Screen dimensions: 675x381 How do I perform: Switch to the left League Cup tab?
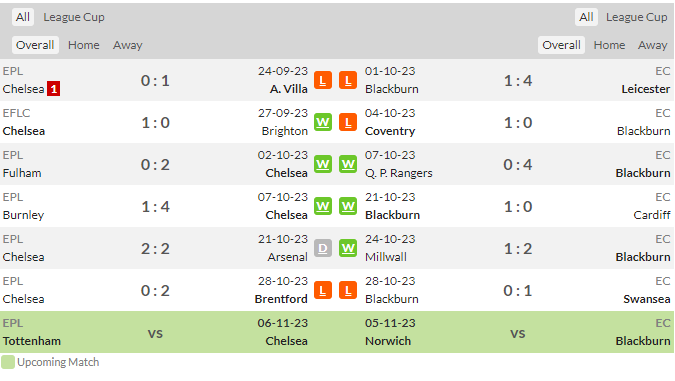pyautogui.click(x=74, y=17)
